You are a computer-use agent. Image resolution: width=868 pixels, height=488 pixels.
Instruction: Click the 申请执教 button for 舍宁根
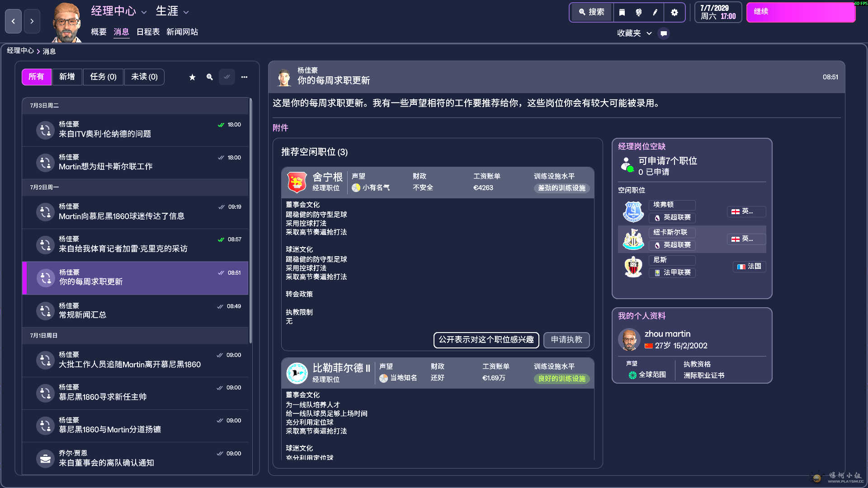(x=566, y=339)
